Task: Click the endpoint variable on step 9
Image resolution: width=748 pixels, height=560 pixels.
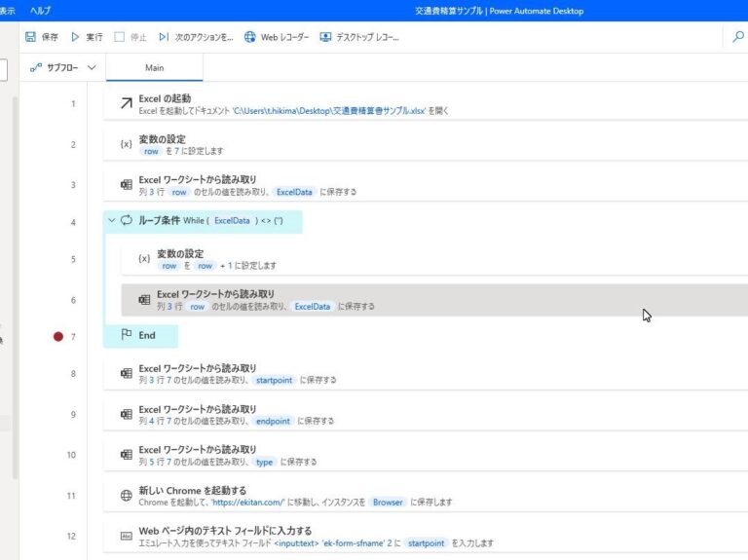Action: (x=273, y=421)
